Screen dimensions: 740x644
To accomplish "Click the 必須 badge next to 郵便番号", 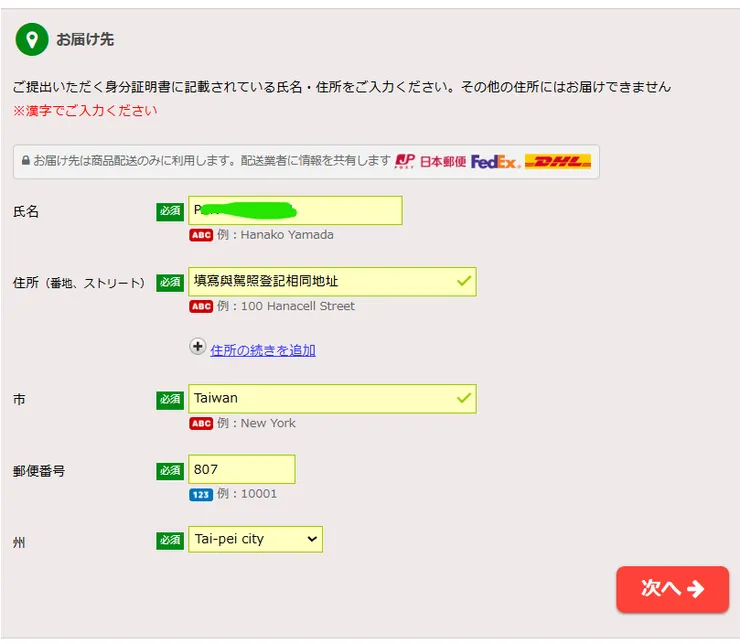I will [x=170, y=471].
